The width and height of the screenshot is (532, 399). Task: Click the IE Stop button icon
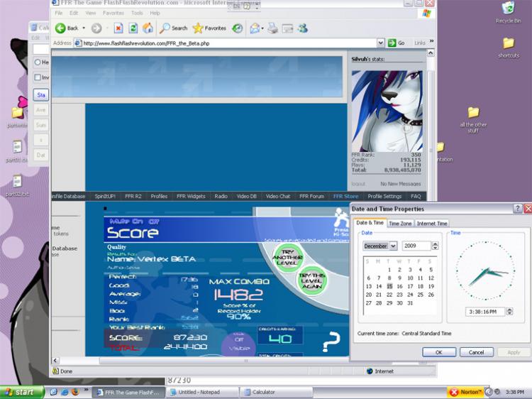(x=118, y=28)
